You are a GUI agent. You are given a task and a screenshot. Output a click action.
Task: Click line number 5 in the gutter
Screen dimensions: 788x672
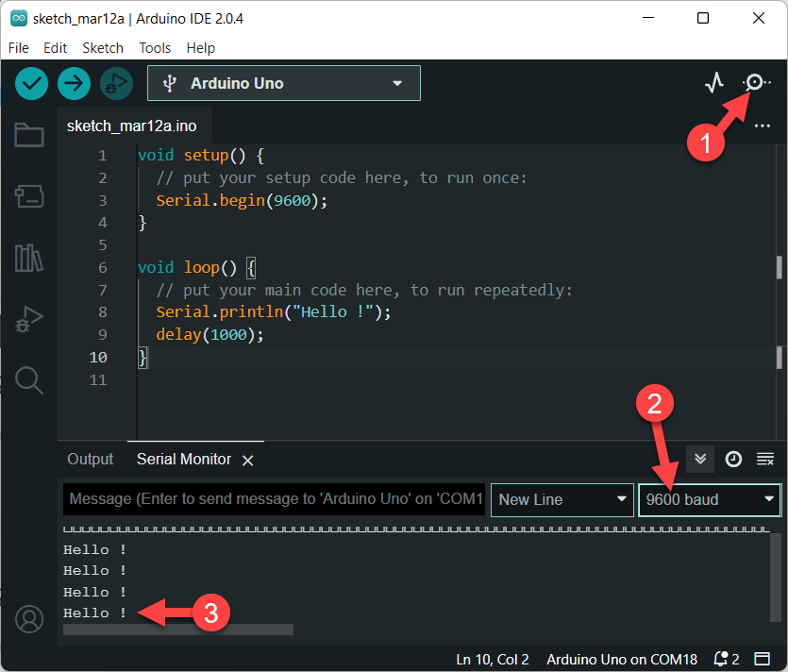click(103, 245)
